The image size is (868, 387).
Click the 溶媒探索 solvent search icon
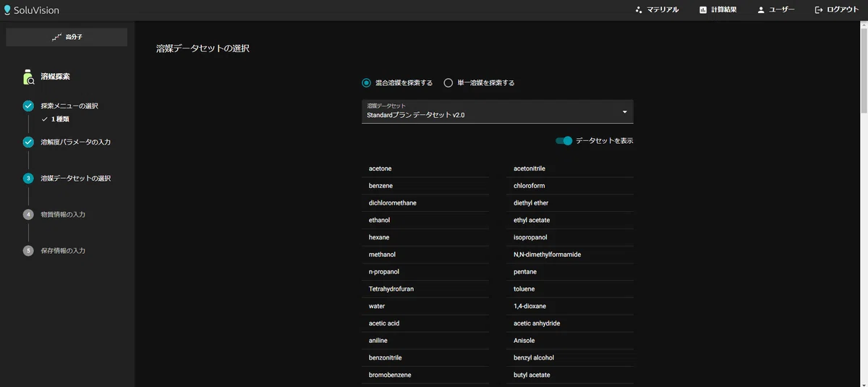pos(28,77)
